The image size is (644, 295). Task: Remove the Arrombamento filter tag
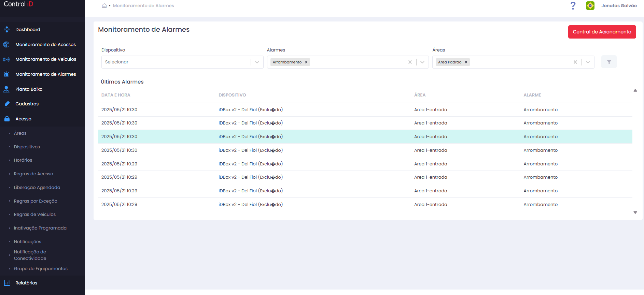click(x=306, y=62)
